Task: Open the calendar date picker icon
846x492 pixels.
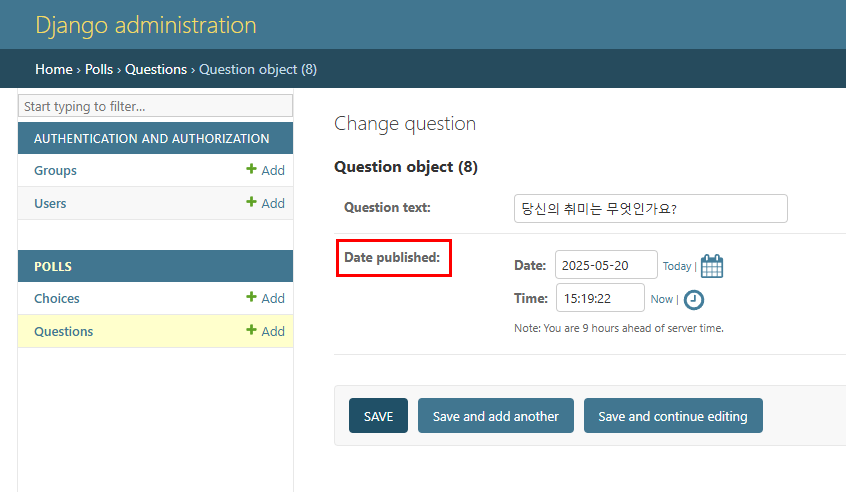Action: pos(712,266)
